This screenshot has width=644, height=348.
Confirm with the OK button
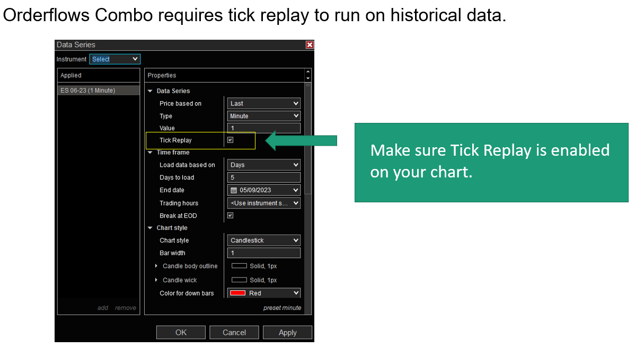(x=181, y=333)
